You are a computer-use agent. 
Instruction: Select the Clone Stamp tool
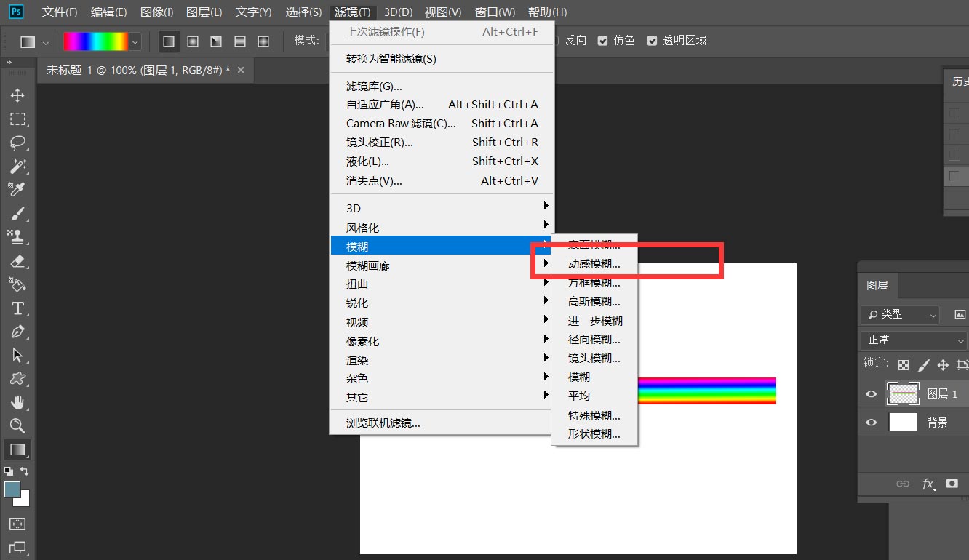[x=17, y=236]
